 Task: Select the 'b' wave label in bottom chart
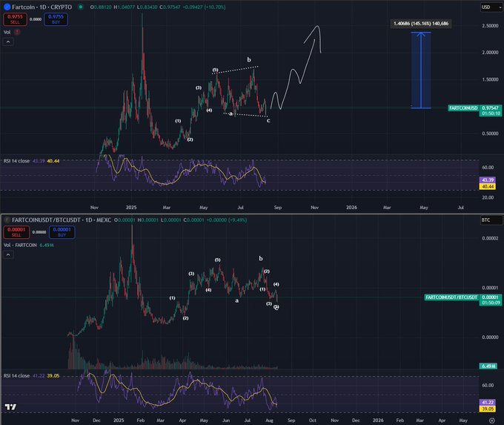click(261, 258)
